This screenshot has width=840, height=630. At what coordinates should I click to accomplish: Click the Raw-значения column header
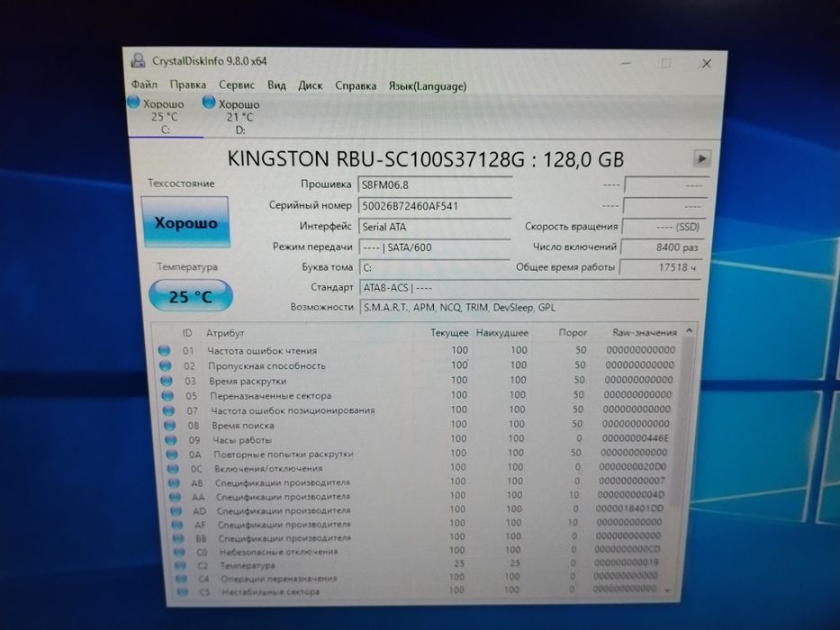pos(645,333)
